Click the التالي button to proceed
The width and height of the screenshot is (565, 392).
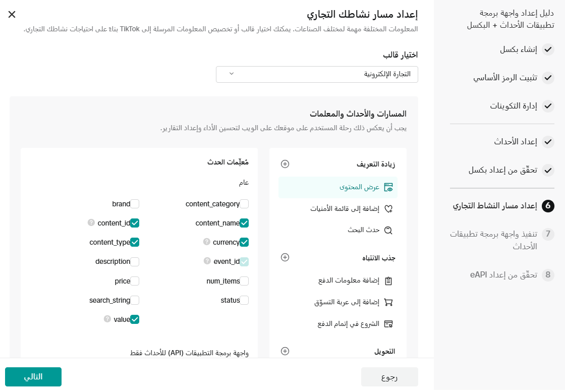pos(33,376)
